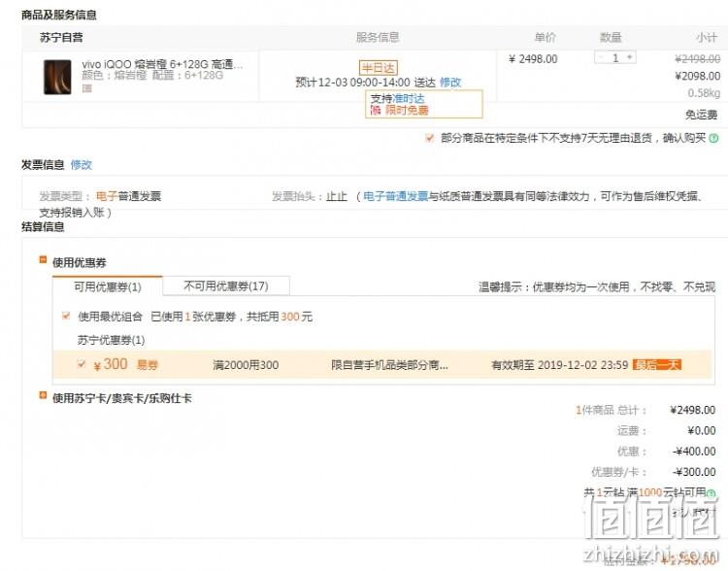Click the 苏宁优惠券(1) group label
Screen dimensions: 728x571
click(111, 340)
